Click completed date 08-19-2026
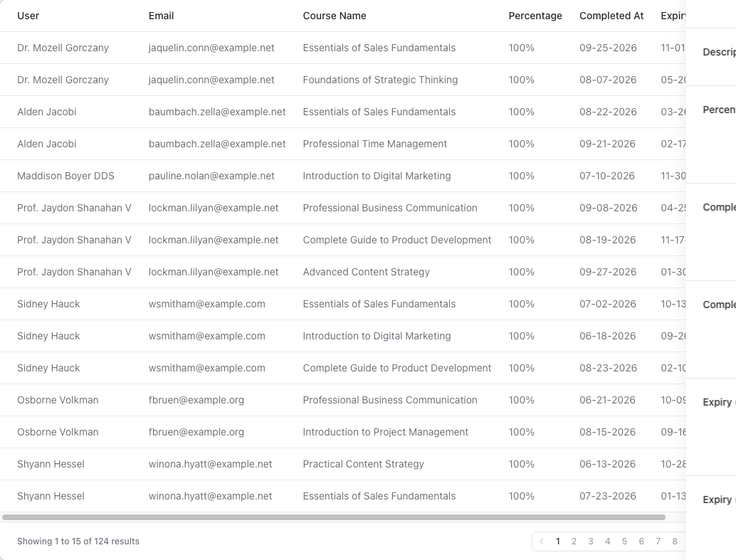Screen dimensions: 736x560 pyautogui.click(x=607, y=240)
